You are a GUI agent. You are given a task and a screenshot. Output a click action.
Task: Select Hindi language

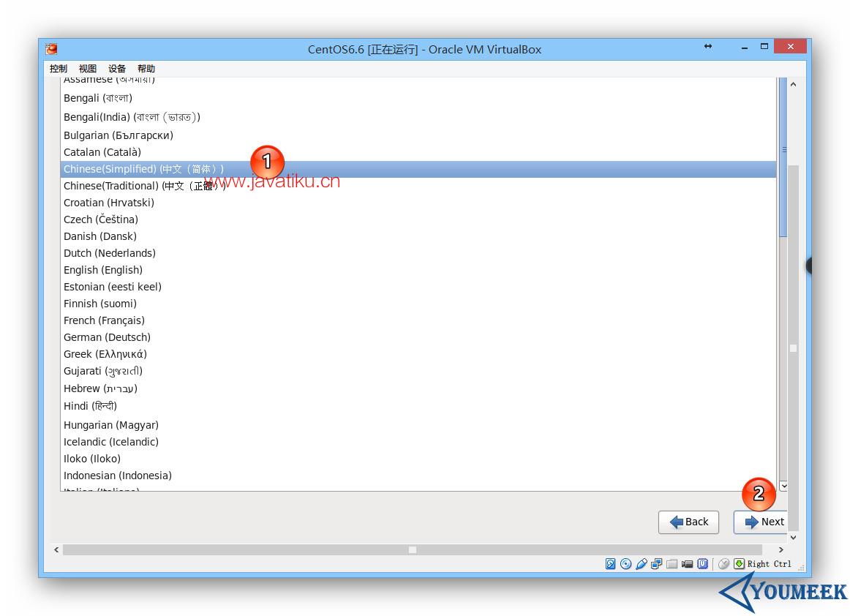coord(418,406)
